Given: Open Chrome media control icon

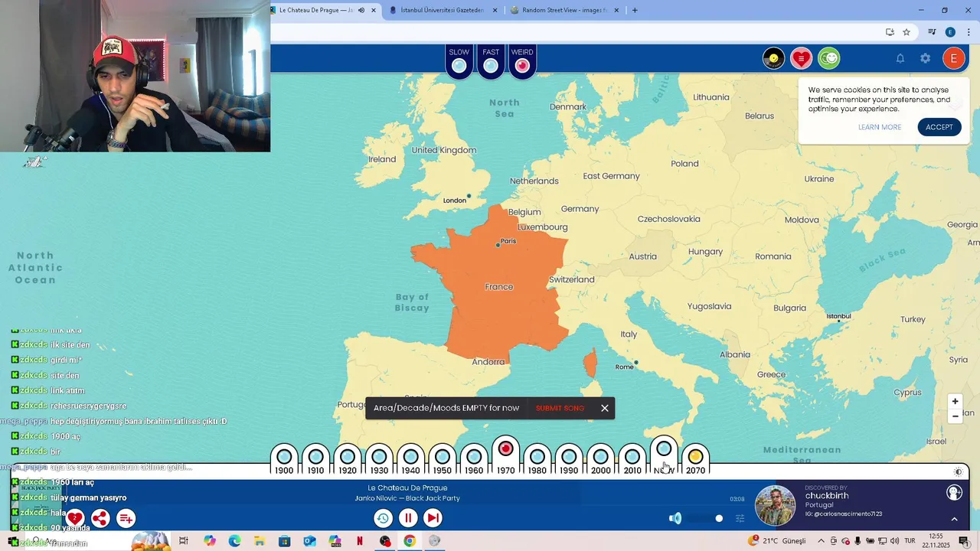Looking at the screenshot, I should coord(932,32).
